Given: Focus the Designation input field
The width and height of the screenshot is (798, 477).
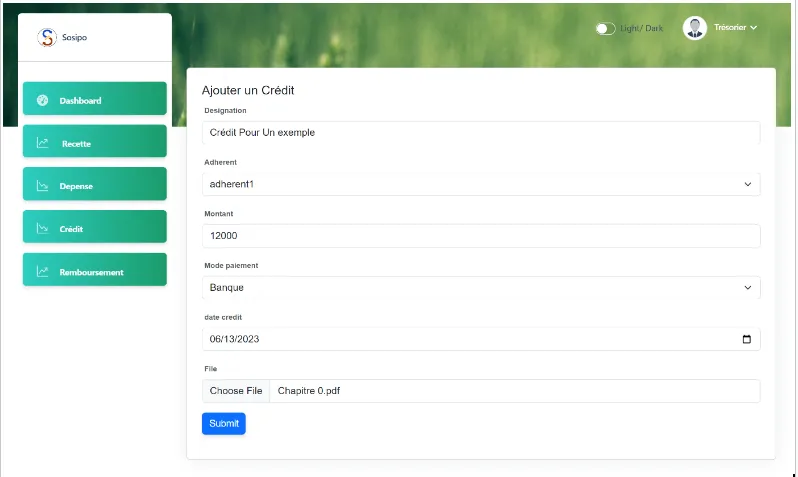Looking at the screenshot, I should click(x=481, y=132).
